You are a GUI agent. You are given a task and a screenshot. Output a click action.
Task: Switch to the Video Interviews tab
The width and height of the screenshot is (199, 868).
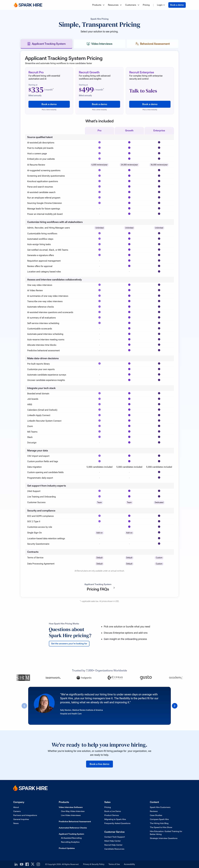99,44
